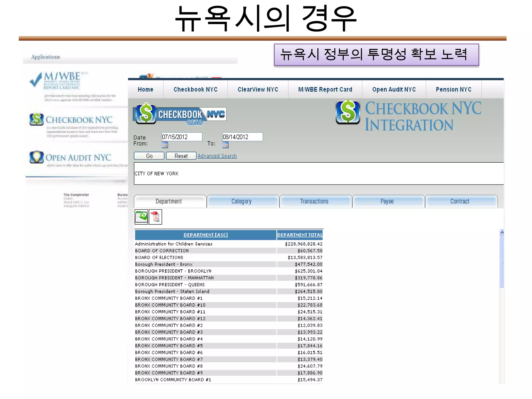Select the BRONX COMMUNITY BOARD #11 row
The height and width of the screenshot is (399, 532).
tap(229, 312)
